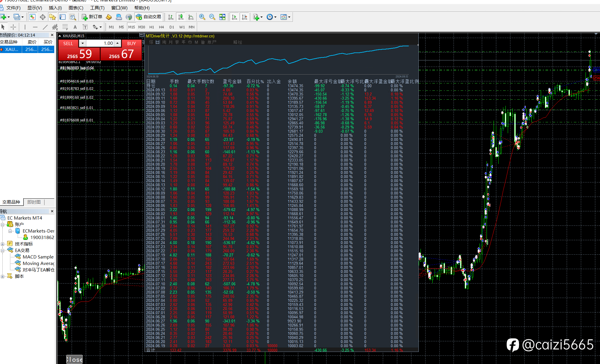The width and height of the screenshot is (600, 364).
Task: Expand the 脚本 tree node
Action: (2, 276)
